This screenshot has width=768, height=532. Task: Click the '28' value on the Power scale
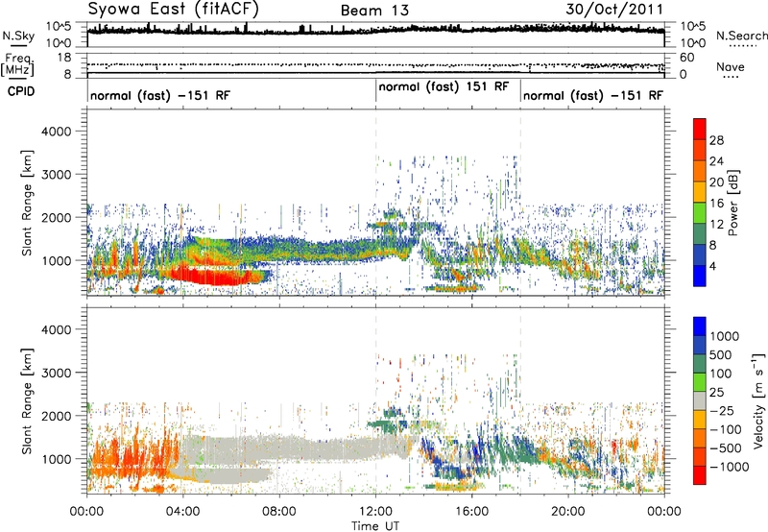click(x=716, y=140)
